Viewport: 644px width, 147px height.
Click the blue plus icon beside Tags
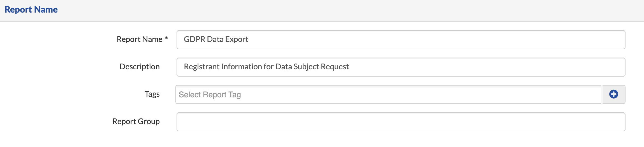[614, 94]
